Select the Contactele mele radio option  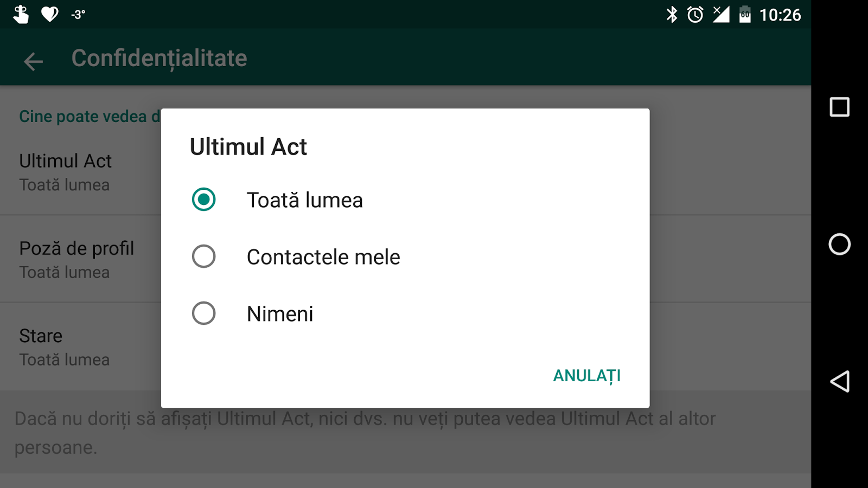[x=204, y=256]
